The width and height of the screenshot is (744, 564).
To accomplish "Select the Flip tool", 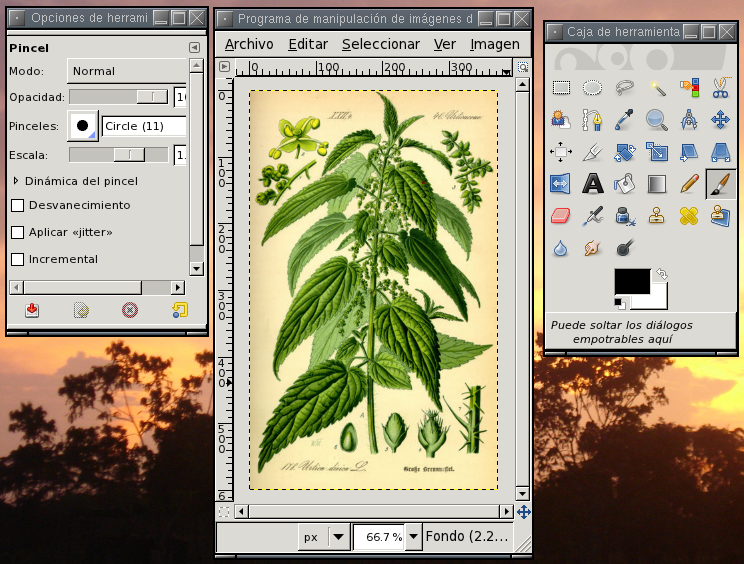I will pos(561,184).
